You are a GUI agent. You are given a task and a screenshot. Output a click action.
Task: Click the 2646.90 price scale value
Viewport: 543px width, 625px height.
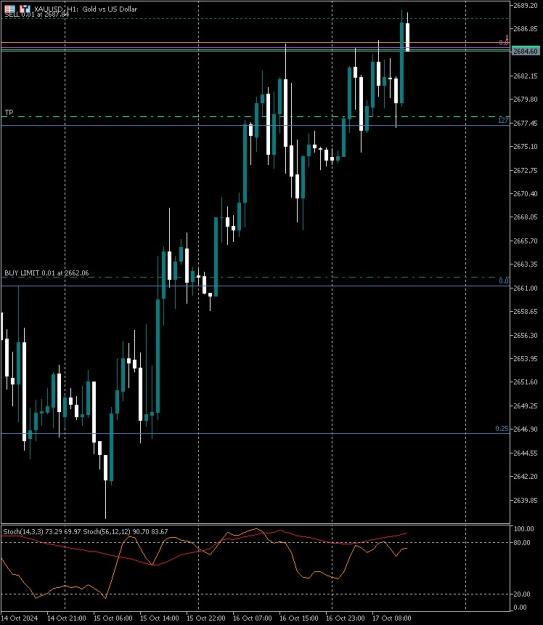525,429
